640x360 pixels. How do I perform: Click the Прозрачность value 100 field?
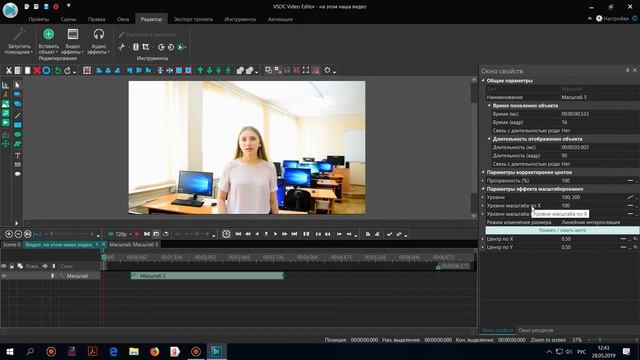tap(592, 180)
